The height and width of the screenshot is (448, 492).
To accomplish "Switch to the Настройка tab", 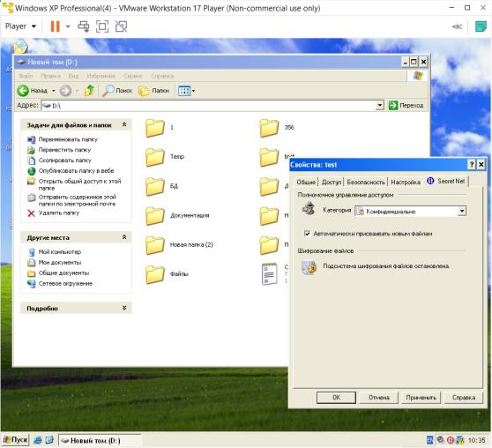I will [406, 182].
